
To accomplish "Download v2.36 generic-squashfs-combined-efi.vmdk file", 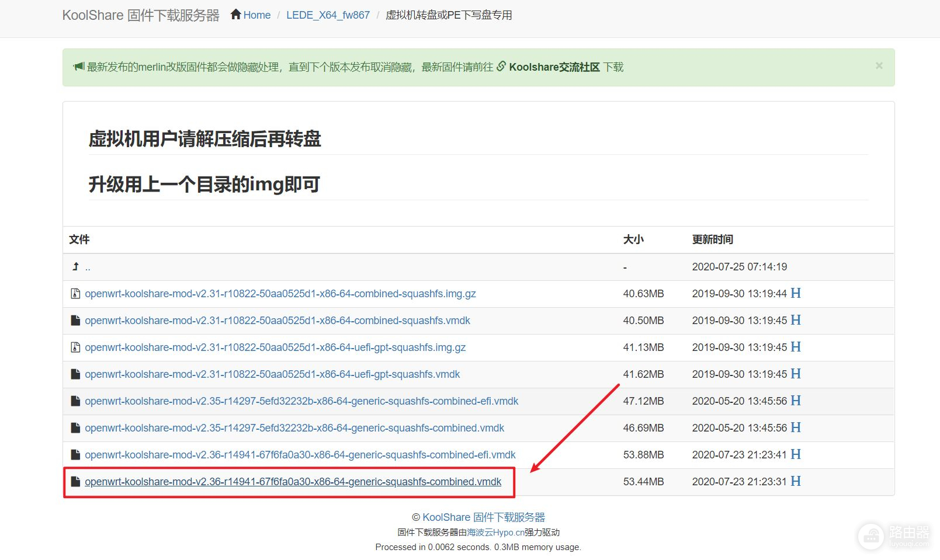I will pos(300,455).
